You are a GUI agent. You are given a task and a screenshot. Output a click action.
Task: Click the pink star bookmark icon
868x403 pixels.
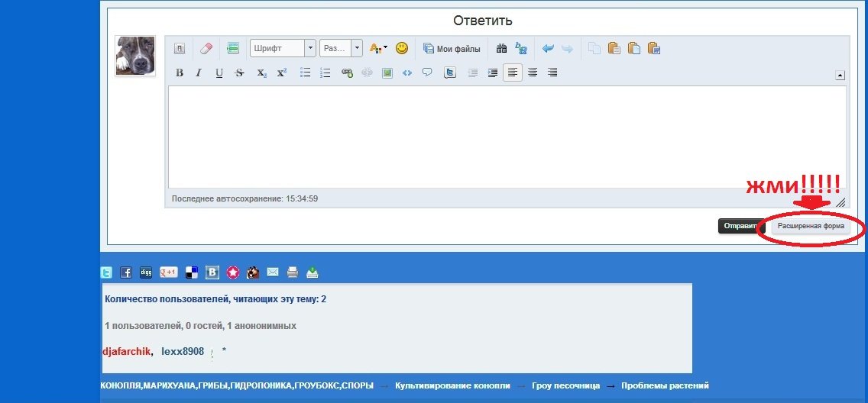tap(232, 272)
